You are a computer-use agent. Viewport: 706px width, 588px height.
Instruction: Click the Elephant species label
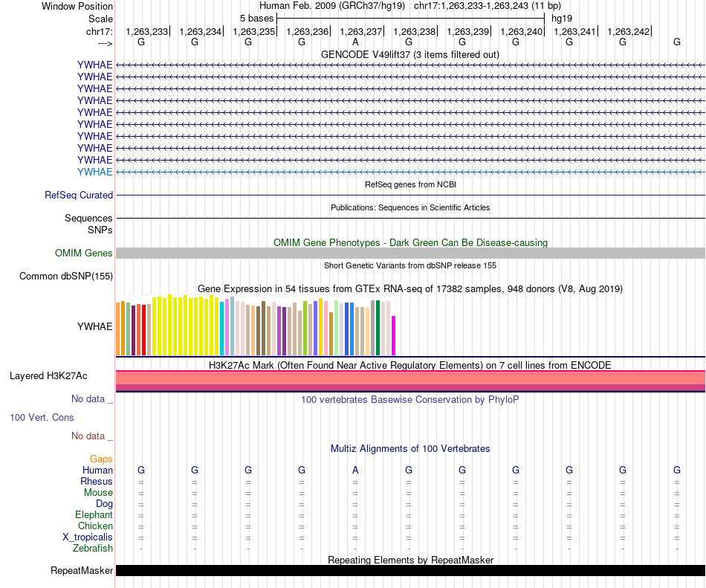94,514
